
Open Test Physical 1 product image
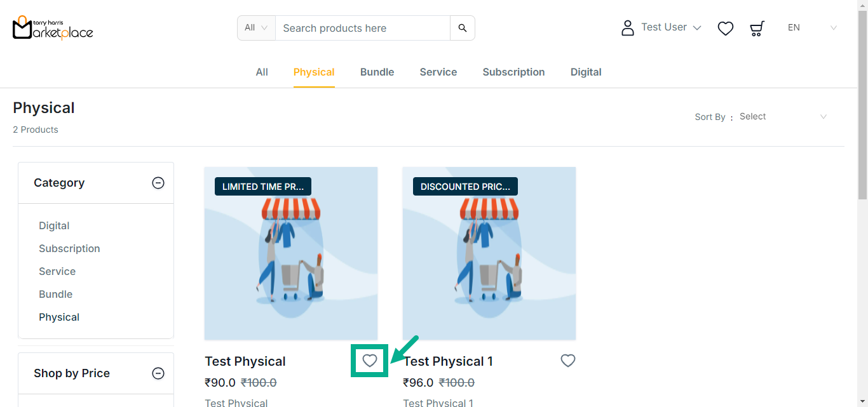[489, 253]
